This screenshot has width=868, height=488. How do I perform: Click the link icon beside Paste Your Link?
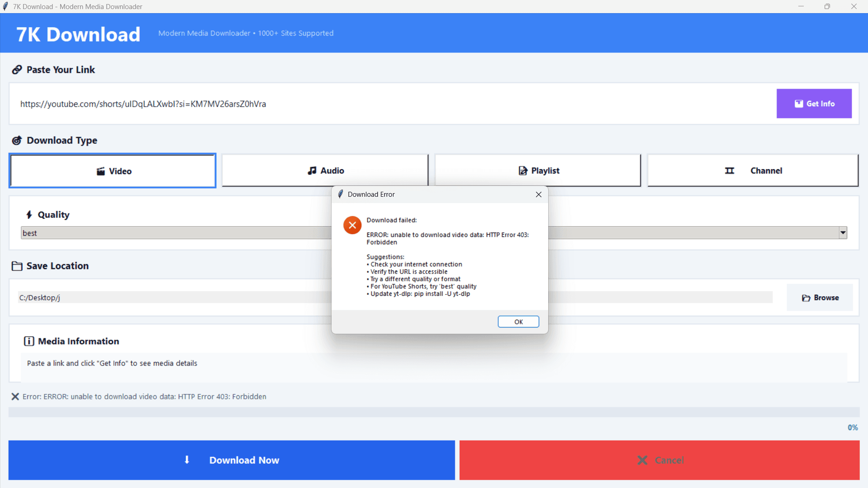(17, 70)
